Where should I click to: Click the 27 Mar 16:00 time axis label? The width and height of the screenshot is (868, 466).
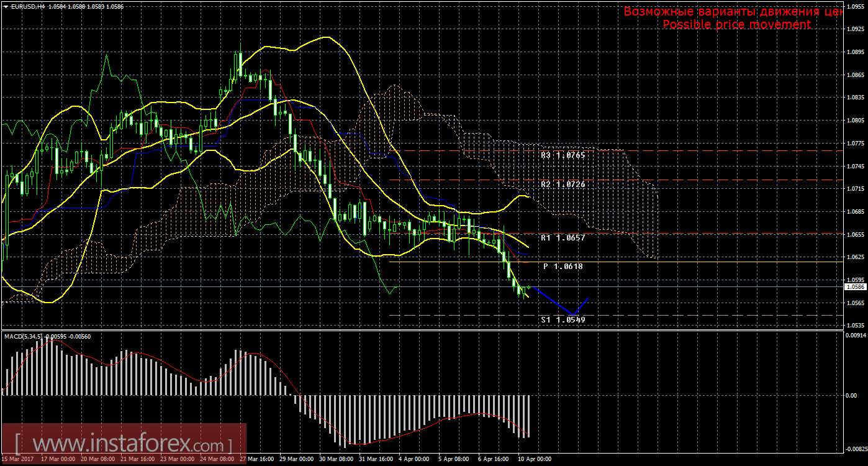click(256, 459)
